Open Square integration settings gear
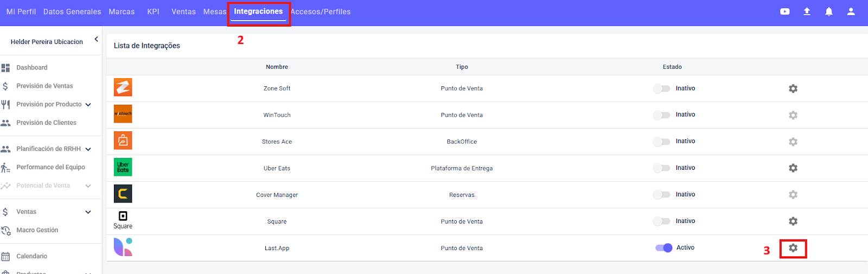 pos(793,221)
